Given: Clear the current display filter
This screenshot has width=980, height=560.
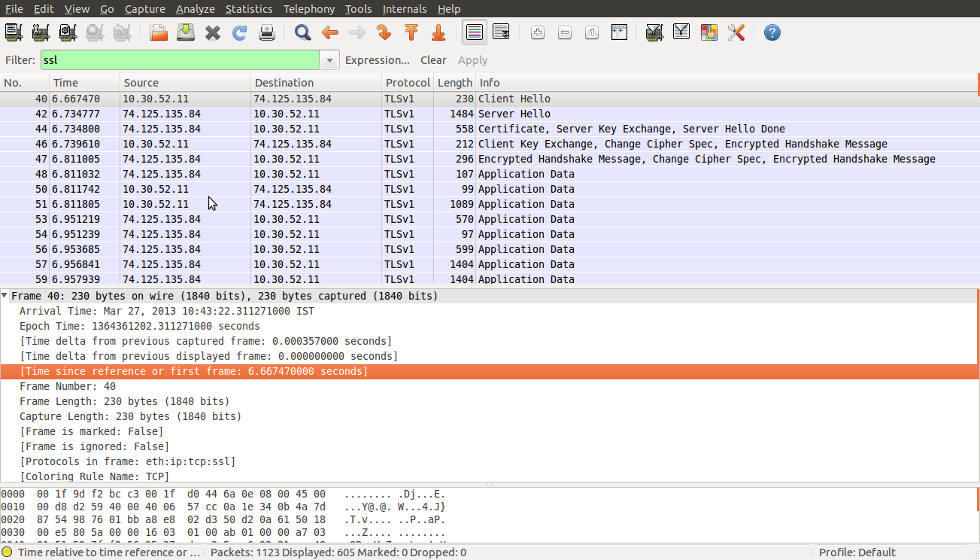Looking at the screenshot, I should coord(433,59).
